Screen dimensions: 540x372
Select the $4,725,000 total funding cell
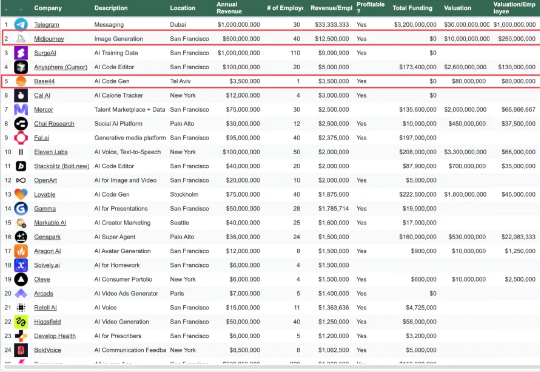tap(421, 308)
